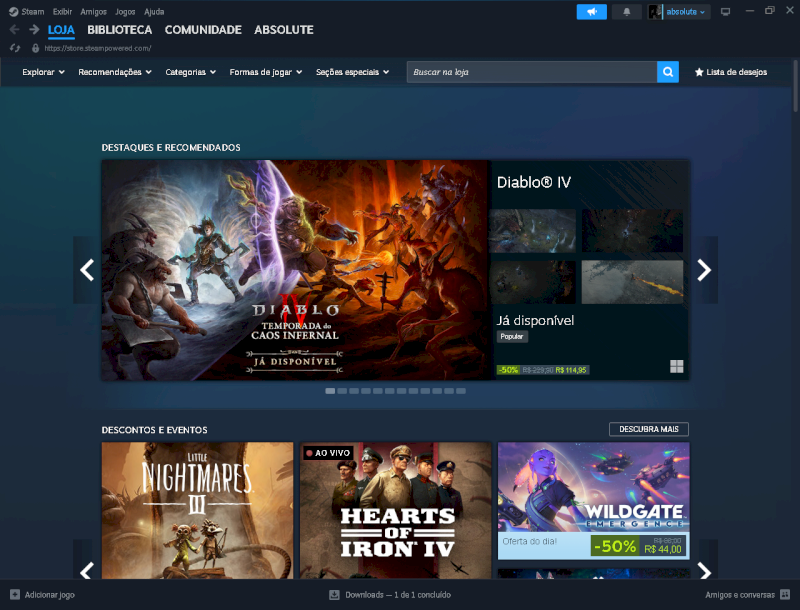Go to next discounts page arrow
This screenshot has width=800, height=610.
click(x=704, y=569)
